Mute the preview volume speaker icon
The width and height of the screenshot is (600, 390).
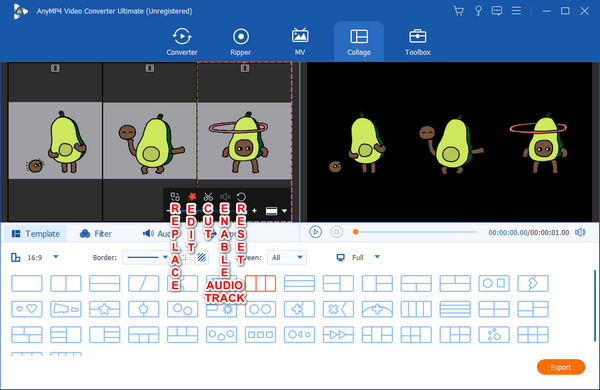580,232
